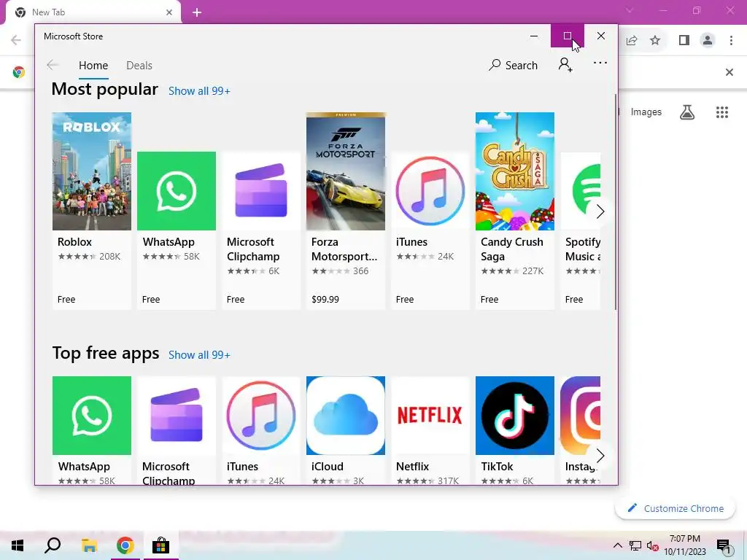The height and width of the screenshot is (560, 747).
Task: Open network icon in system tray
Action: [x=635, y=545]
